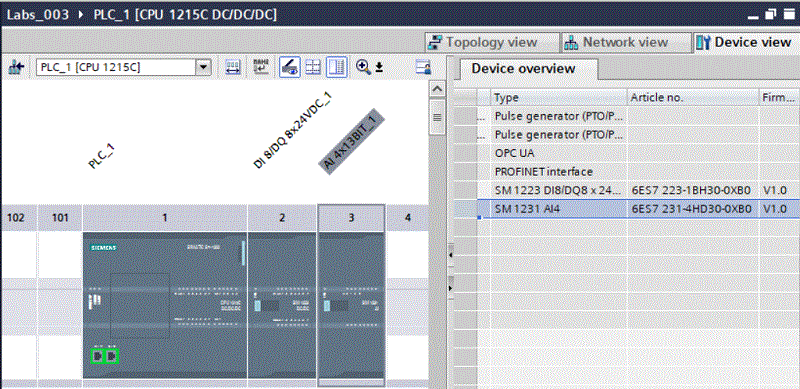Click the switch-to-network-view icon left of the device dropdown

click(x=16, y=67)
